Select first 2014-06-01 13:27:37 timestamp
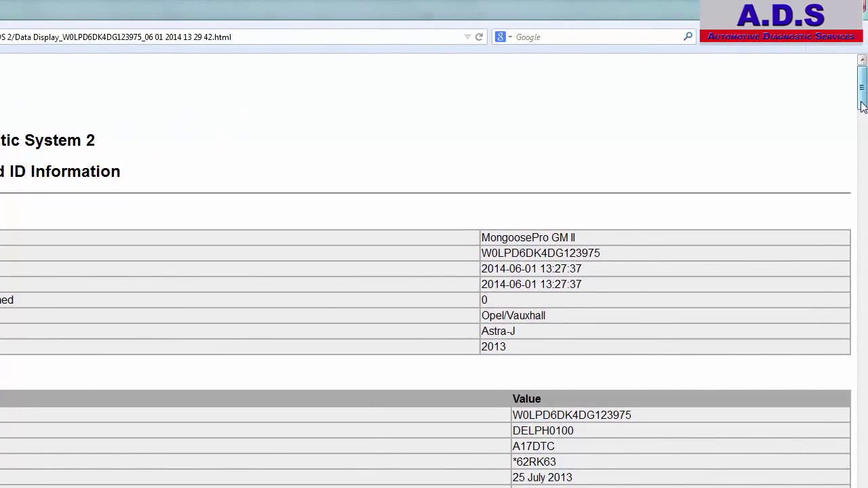The width and height of the screenshot is (868, 488). tap(665, 268)
